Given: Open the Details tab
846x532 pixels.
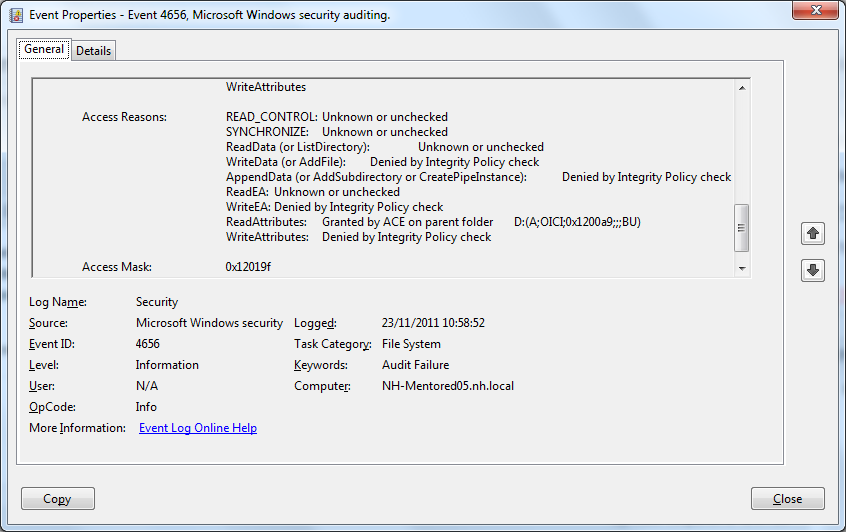Looking at the screenshot, I should 93,50.
